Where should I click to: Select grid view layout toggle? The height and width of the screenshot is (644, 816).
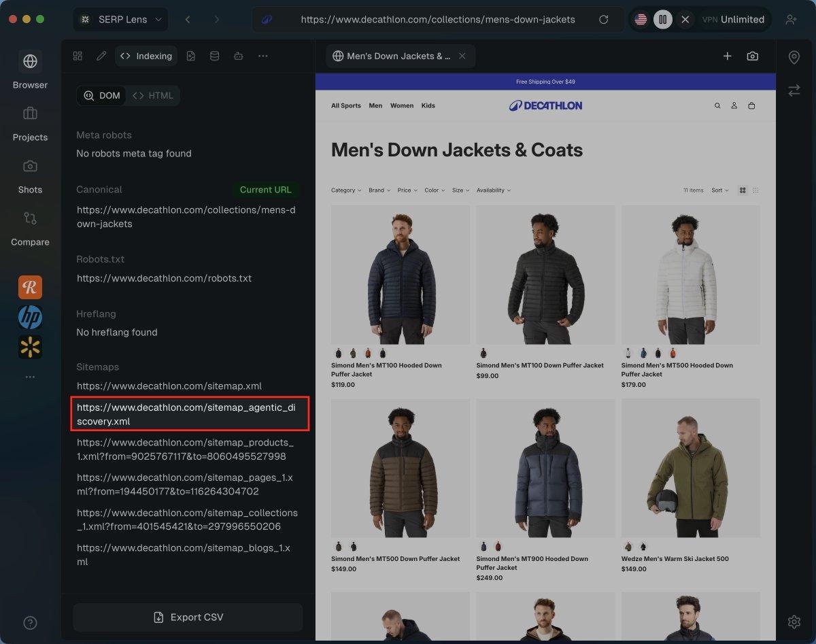[743, 190]
